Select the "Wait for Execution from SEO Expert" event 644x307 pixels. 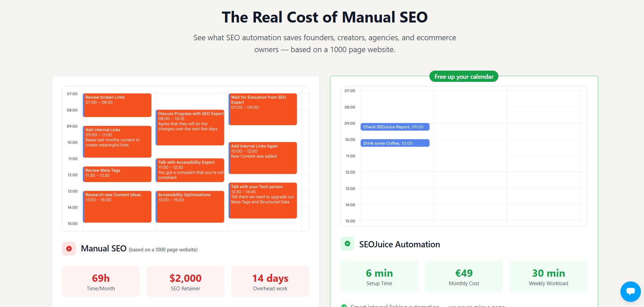coord(263,109)
